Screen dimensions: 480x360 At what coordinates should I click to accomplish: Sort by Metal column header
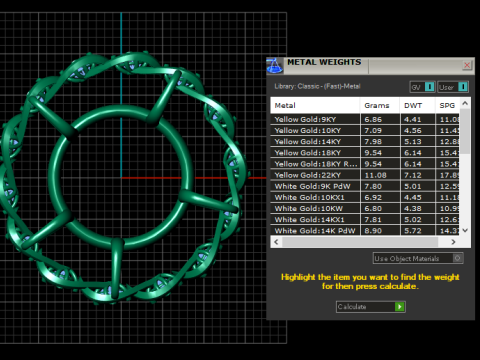tap(315, 105)
